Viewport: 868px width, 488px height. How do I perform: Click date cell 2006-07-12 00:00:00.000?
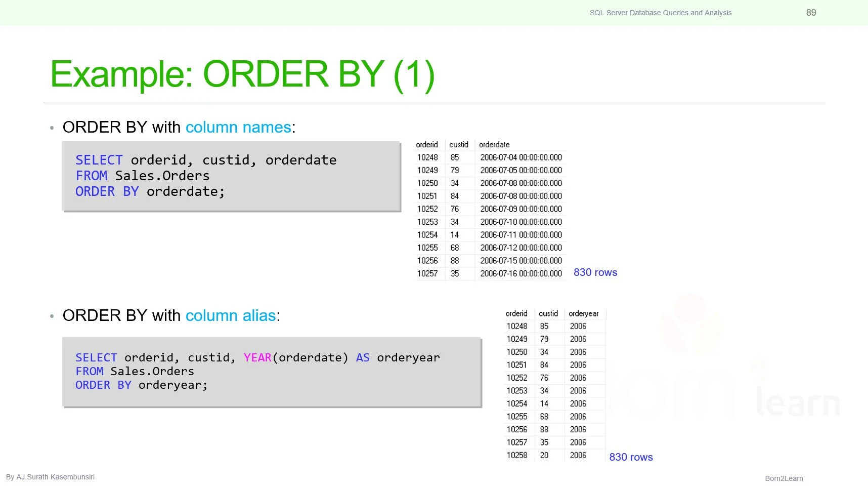point(521,248)
